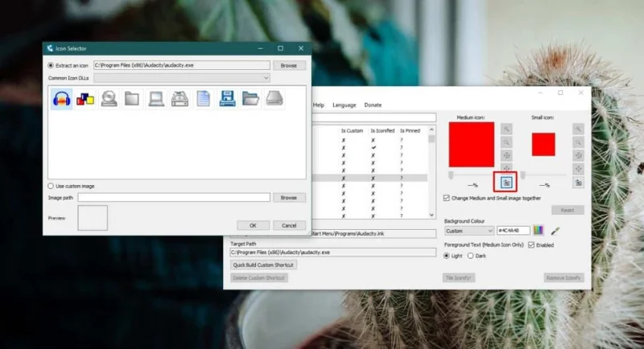
Task: Click the shortcut list scroll down arrow
Action: coord(431,215)
